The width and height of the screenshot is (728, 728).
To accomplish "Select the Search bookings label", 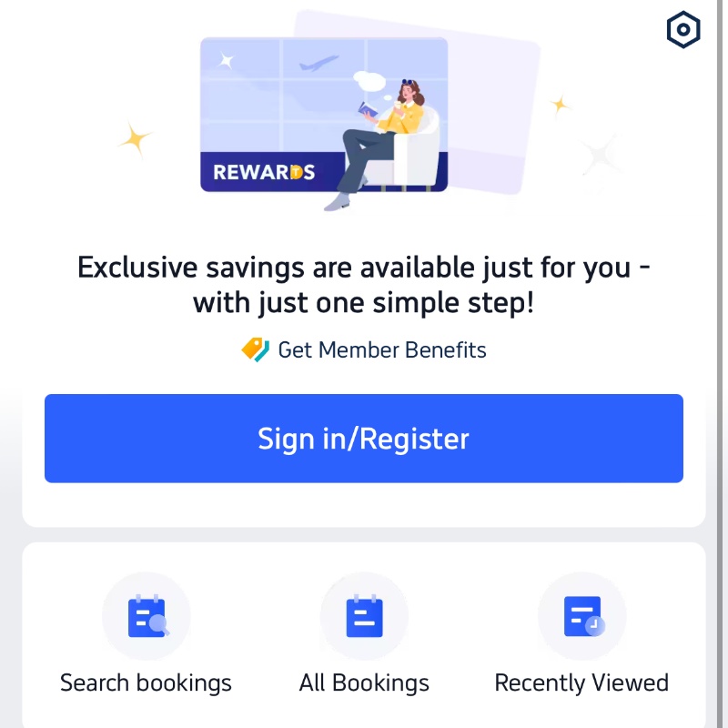I will point(146,683).
